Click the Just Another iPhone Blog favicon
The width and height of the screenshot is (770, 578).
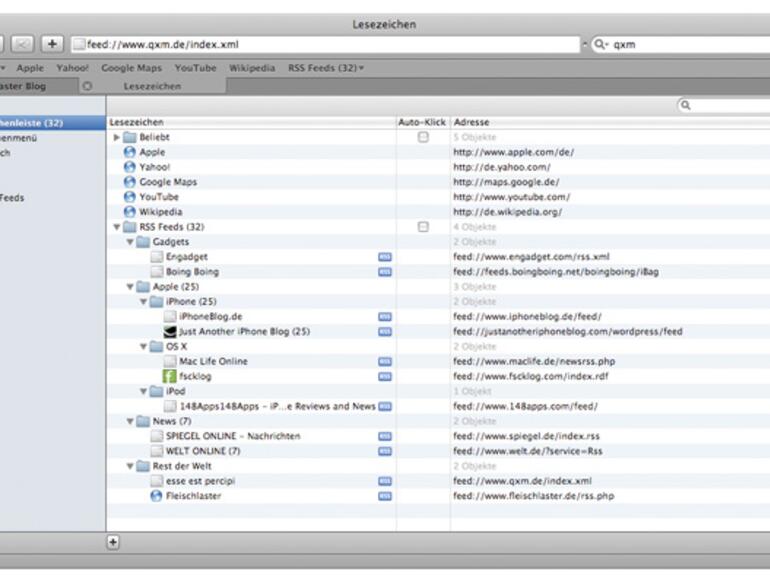click(170, 331)
